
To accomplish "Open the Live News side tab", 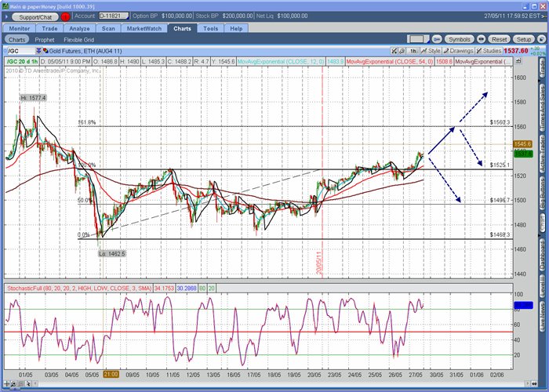I will 542,317.
